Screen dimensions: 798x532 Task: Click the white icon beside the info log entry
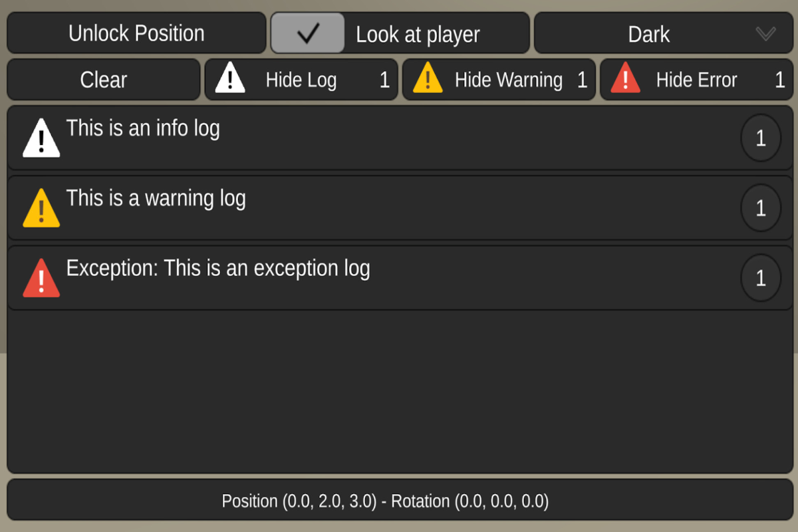tap(41, 139)
